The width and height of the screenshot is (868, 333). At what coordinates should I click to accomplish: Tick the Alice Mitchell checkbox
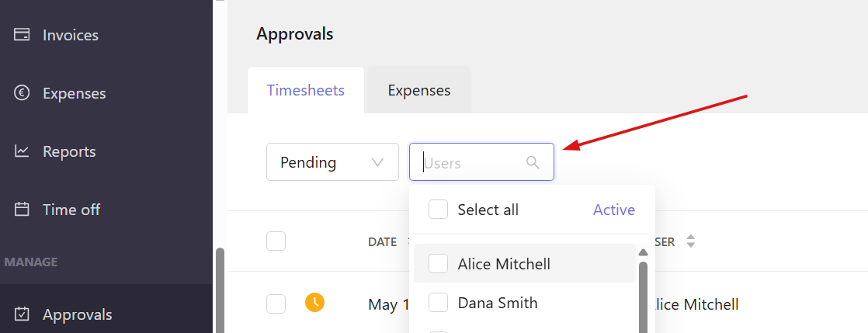(438, 264)
